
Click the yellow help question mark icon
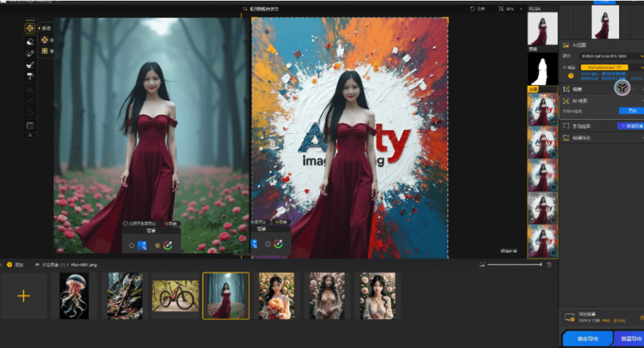[x=571, y=76]
